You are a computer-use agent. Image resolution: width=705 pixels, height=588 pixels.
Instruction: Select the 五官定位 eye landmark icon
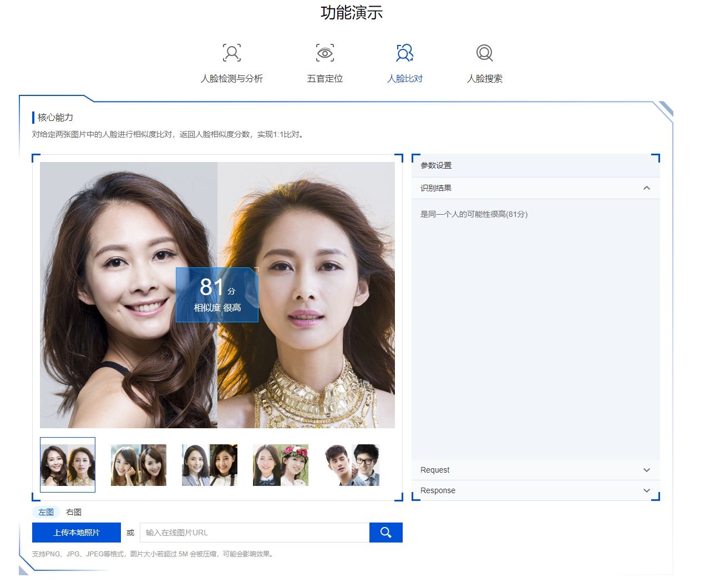[x=325, y=53]
